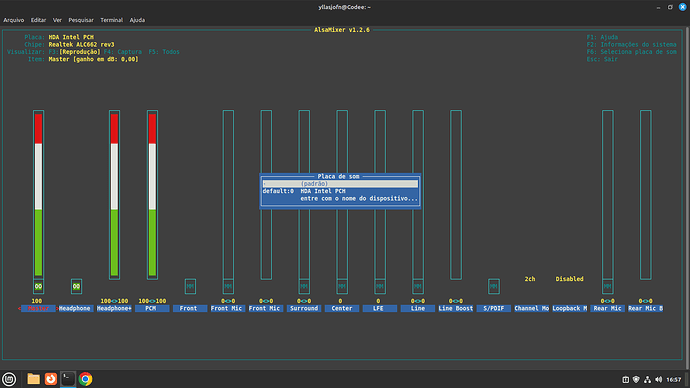The width and height of the screenshot is (690, 388).
Task: Open the network connections tray icon
Action: coord(647,379)
